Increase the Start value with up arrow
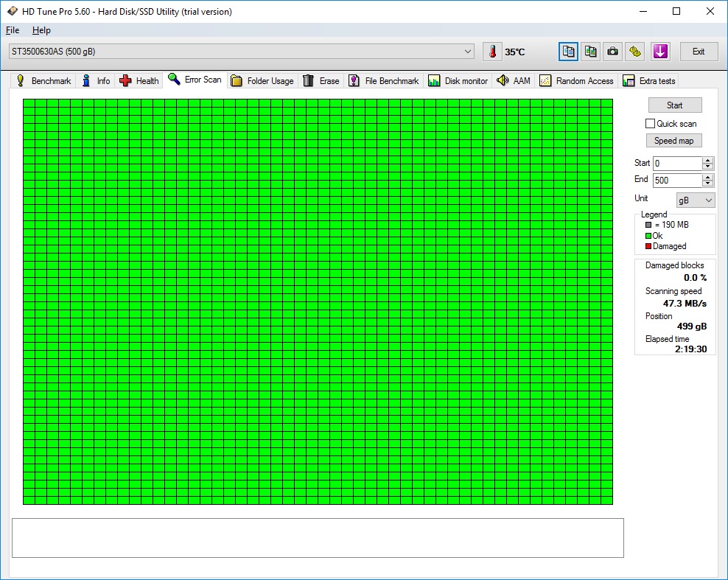This screenshot has height=580, width=728. point(708,161)
